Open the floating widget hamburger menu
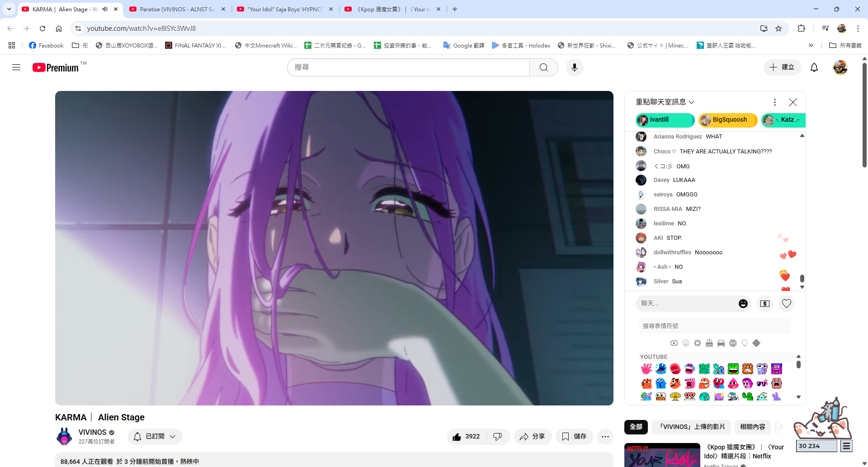868x467 pixels. pyautogui.click(x=846, y=446)
